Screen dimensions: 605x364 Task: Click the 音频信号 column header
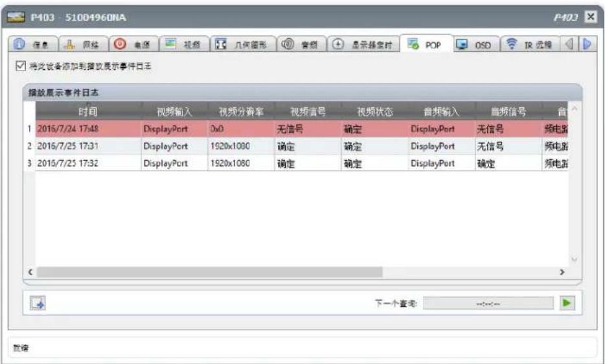508,111
